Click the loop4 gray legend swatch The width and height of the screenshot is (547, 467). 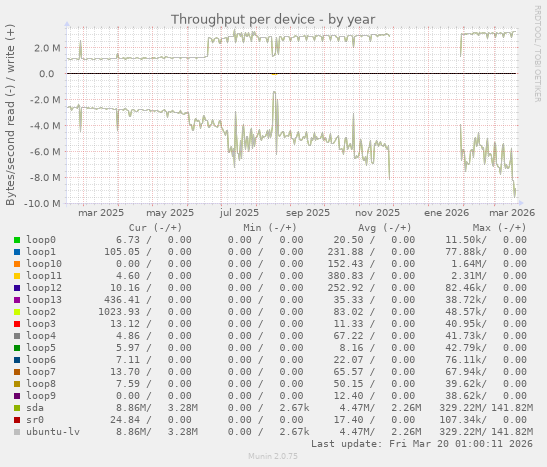17,336
